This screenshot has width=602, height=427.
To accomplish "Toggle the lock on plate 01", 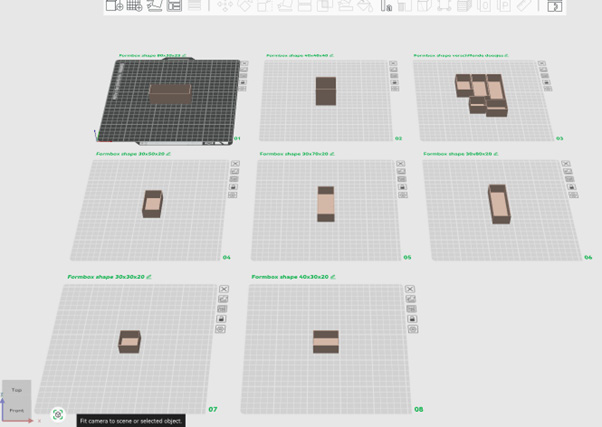I will [243, 82].
